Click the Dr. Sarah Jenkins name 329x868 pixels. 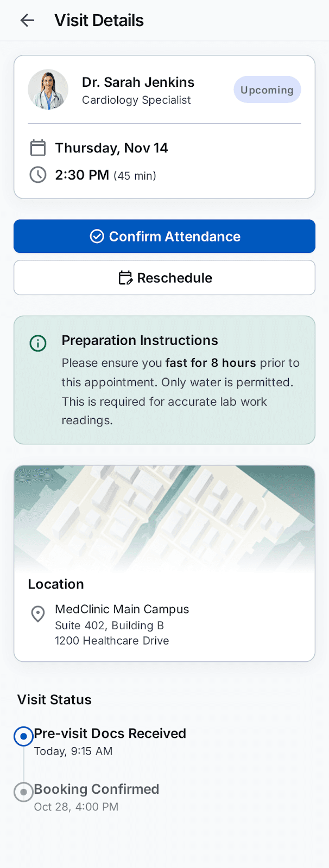click(x=138, y=82)
